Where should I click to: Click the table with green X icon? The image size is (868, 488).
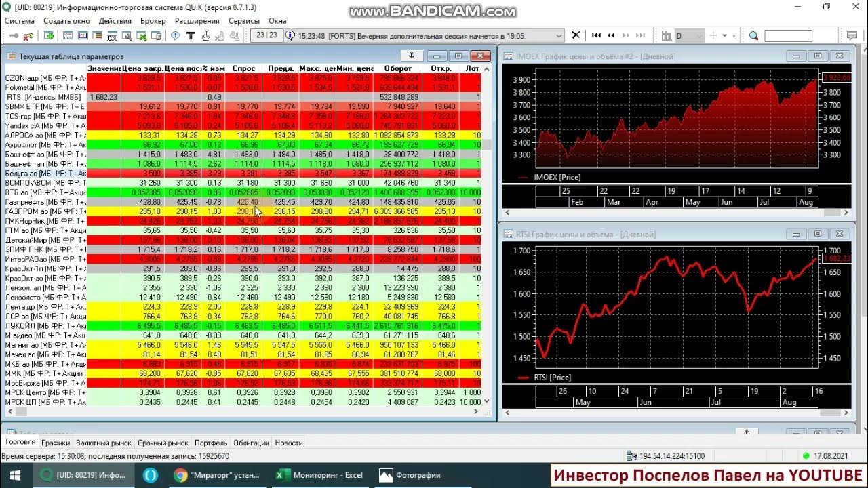(x=142, y=35)
